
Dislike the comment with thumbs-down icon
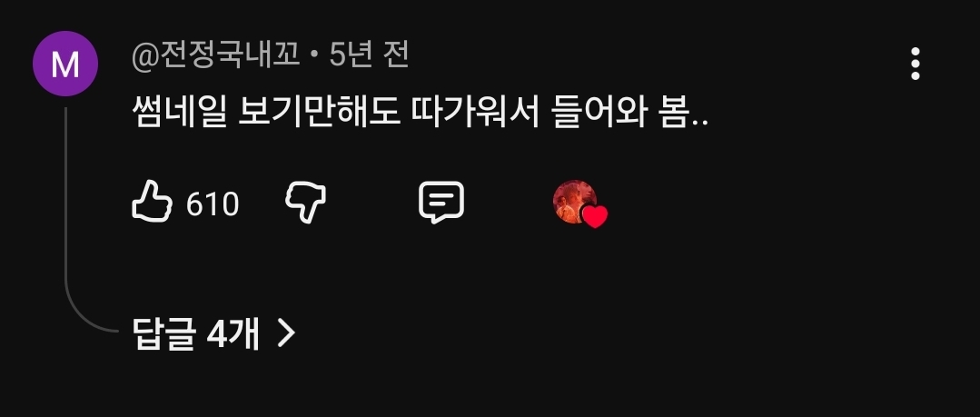[305, 202]
